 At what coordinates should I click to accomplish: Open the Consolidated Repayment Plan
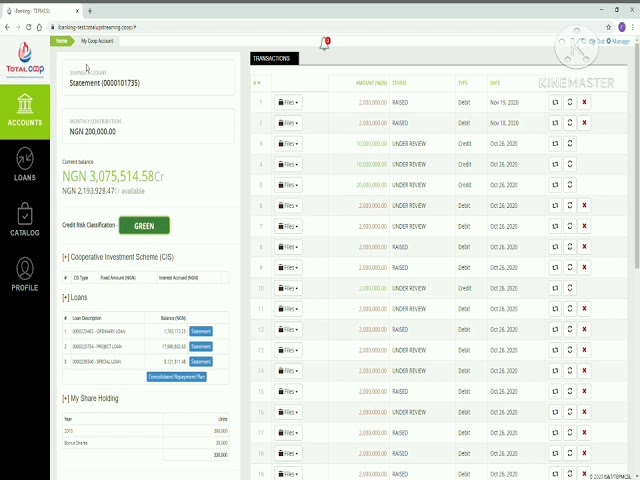tap(177, 377)
